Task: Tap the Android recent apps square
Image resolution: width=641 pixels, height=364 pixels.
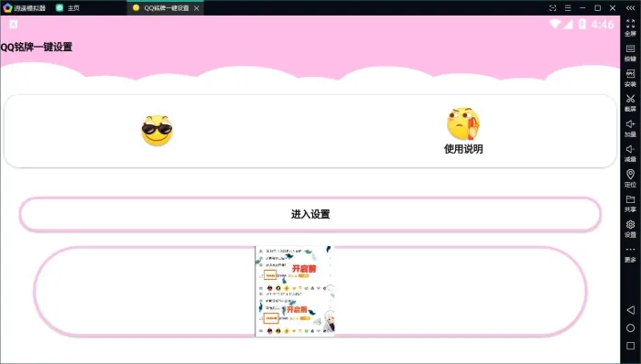Action: click(630, 346)
